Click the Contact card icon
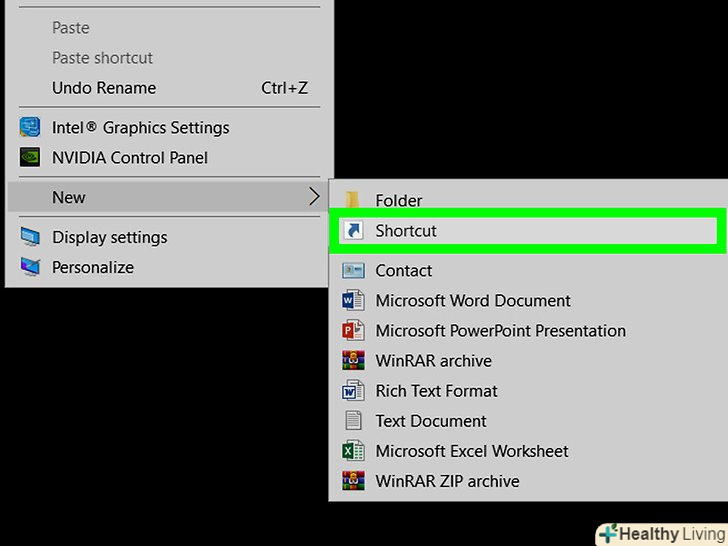The width and height of the screenshot is (728, 546). pos(353,271)
